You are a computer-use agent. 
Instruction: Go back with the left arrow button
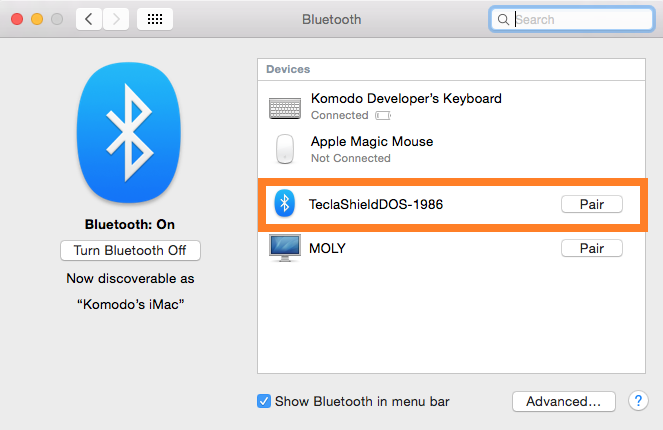[x=89, y=19]
